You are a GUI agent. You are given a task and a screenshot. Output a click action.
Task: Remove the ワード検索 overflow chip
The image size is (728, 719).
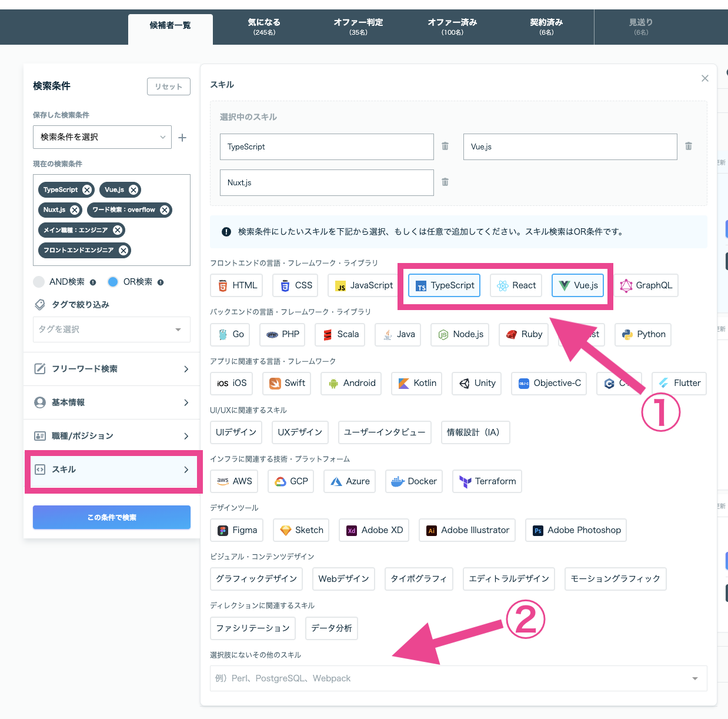pos(165,210)
